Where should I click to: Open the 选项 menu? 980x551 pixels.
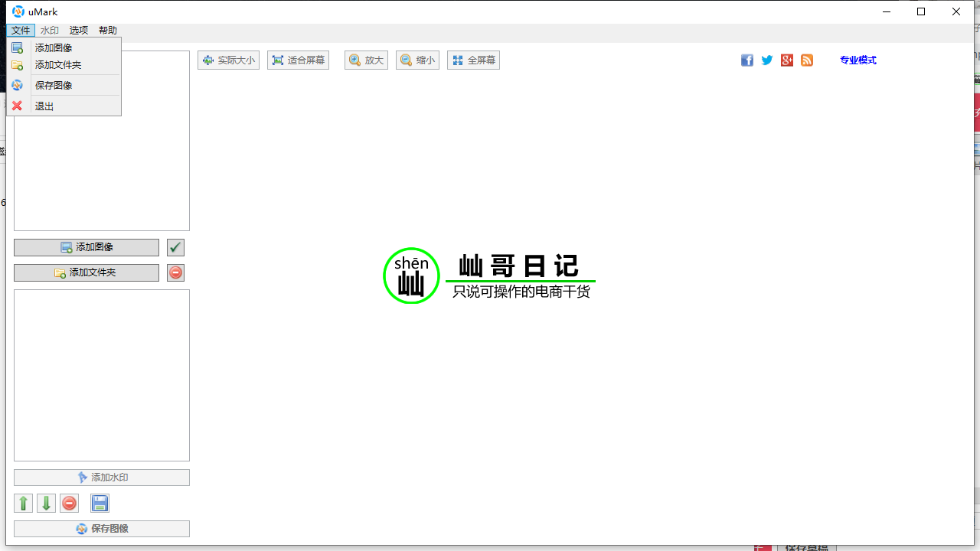[79, 31]
